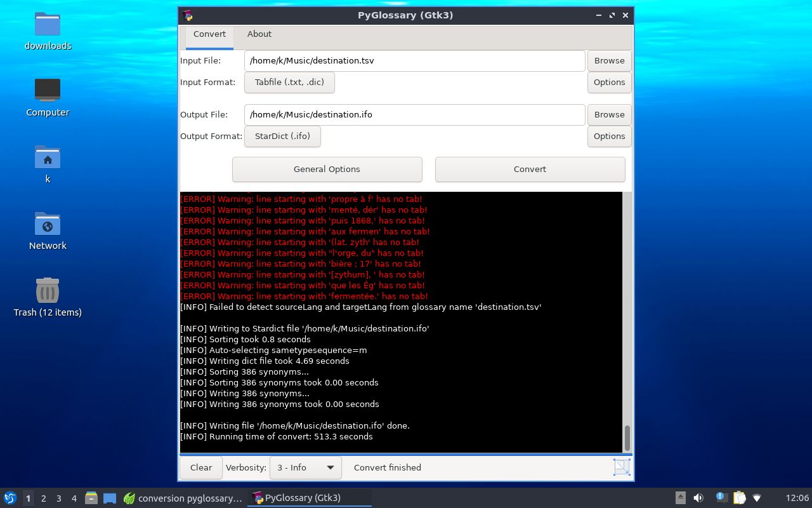Viewport: 812px width, 508px height.
Task: Click log line 'Sorting took 0.8 seconds'
Action: point(246,340)
